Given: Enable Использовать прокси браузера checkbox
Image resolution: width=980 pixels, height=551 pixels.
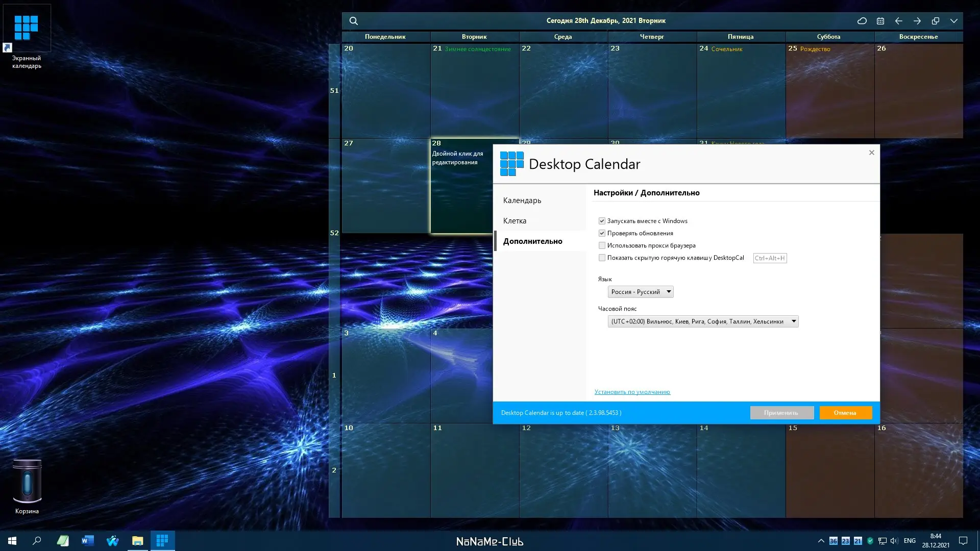Looking at the screenshot, I should pyautogui.click(x=602, y=245).
